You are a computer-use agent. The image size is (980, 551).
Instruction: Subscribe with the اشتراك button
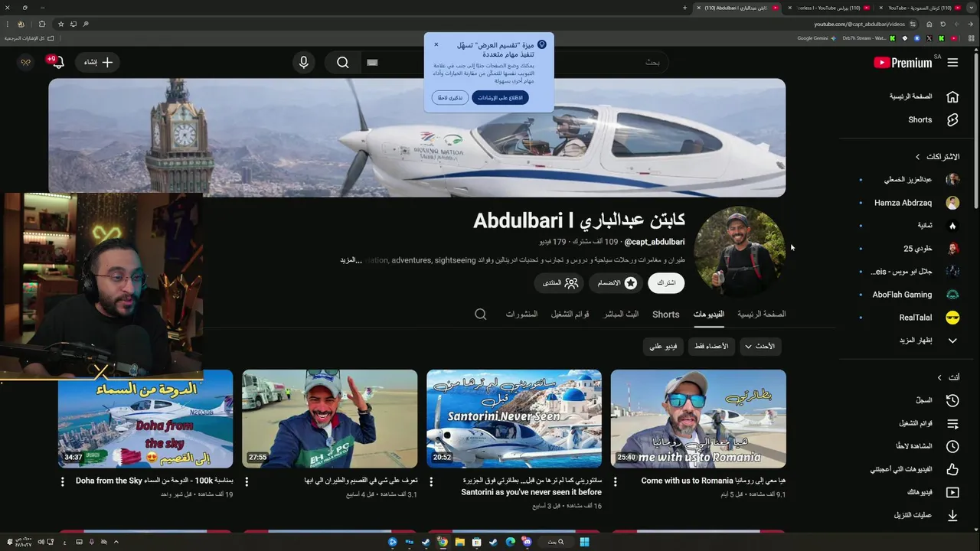tap(666, 283)
